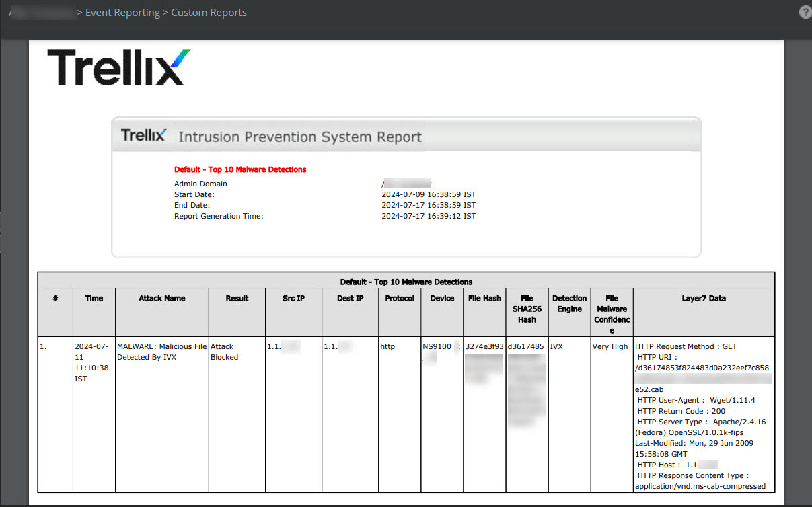Click the Start Date label
This screenshot has width=812, height=507.
click(194, 194)
